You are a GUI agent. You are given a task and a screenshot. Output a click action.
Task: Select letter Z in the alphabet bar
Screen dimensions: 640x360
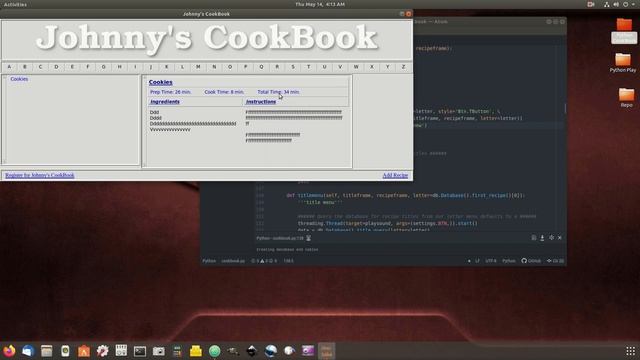(x=404, y=67)
